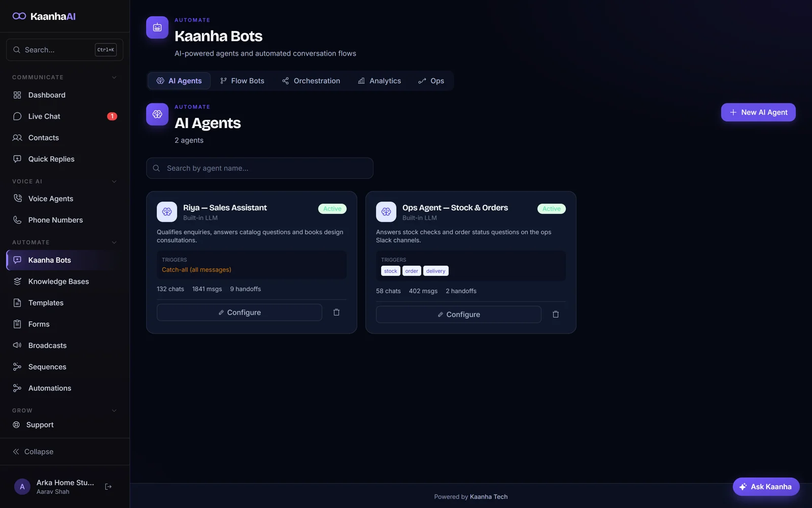Switch to Ops tab

(x=431, y=81)
